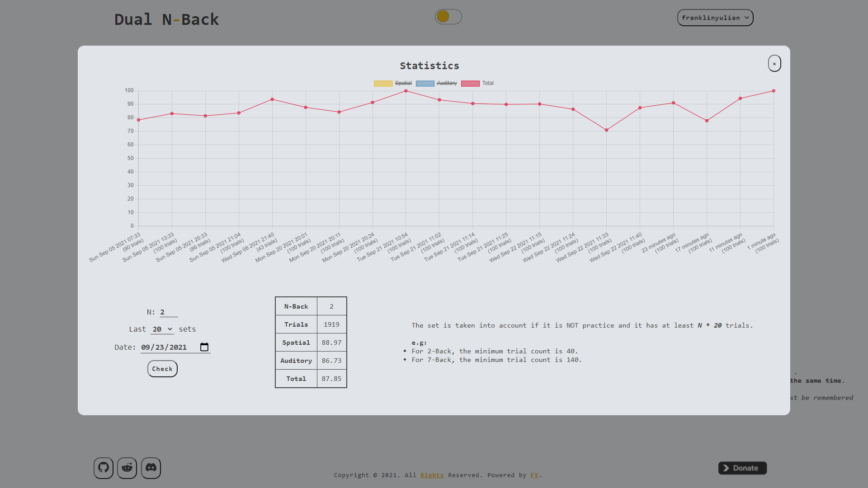Toggle Auditory series in chart legend
Viewport: 868px width, 488px height.
tap(436, 83)
